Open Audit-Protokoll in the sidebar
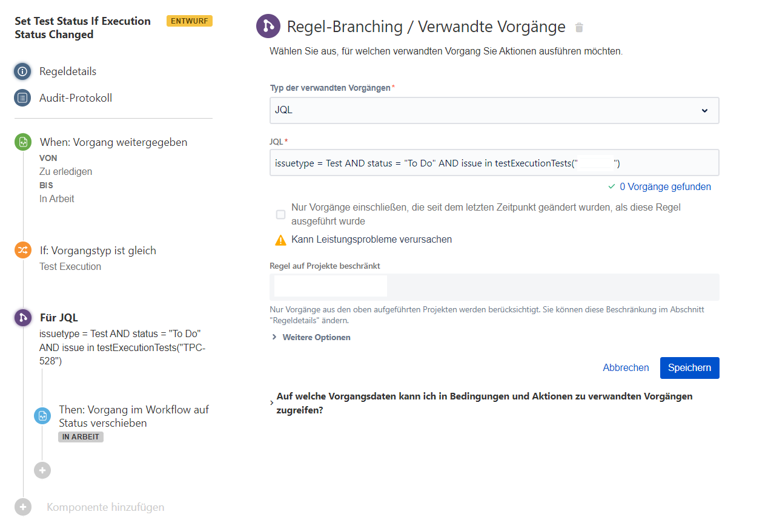The width and height of the screenshot is (768, 532). click(x=76, y=98)
